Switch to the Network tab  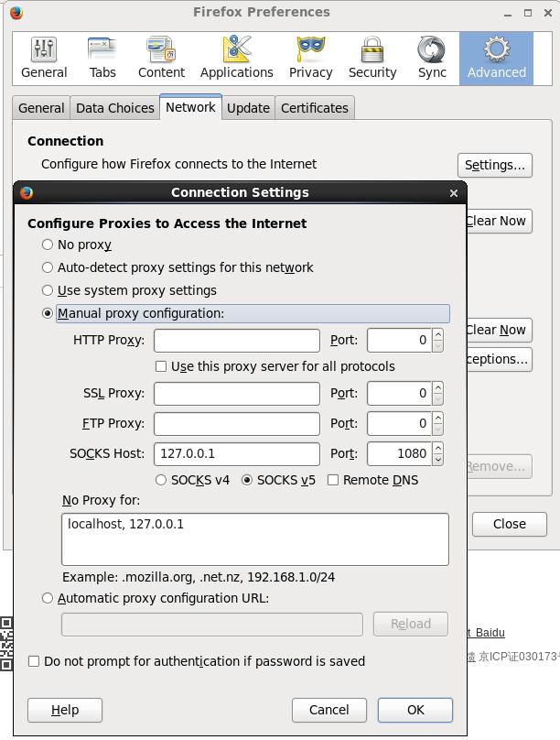point(190,107)
